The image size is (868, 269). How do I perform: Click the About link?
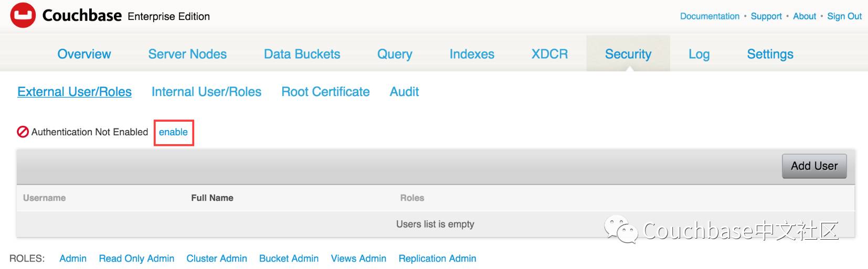805,16
